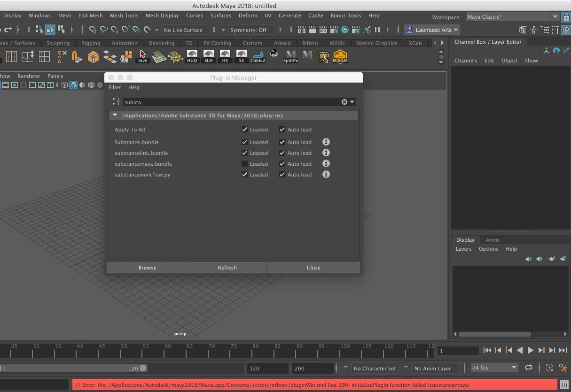This screenshot has height=392, width=571.
Task: Open the Help menu in Plug-in Manager
Action: pyautogui.click(x=134, y=87)
